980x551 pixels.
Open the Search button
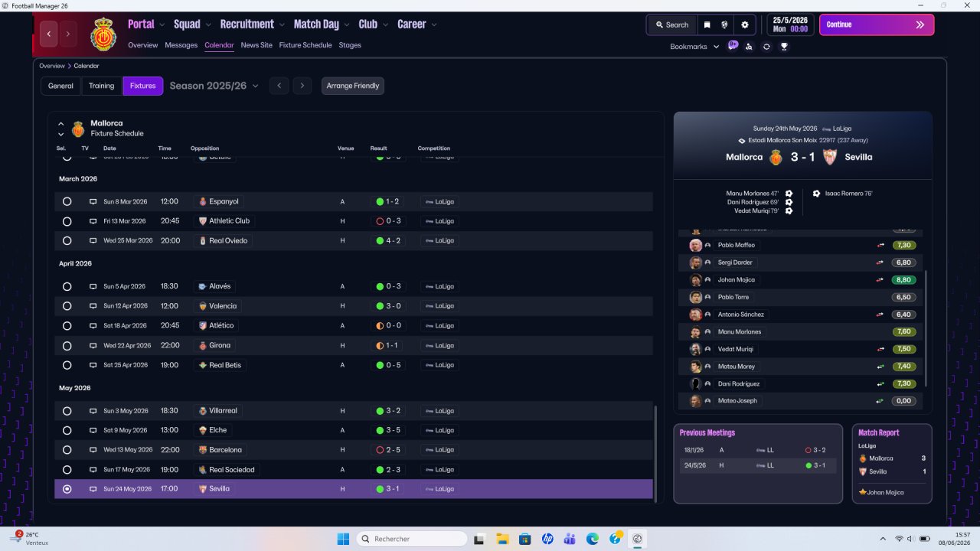click(x=672, y=24)
